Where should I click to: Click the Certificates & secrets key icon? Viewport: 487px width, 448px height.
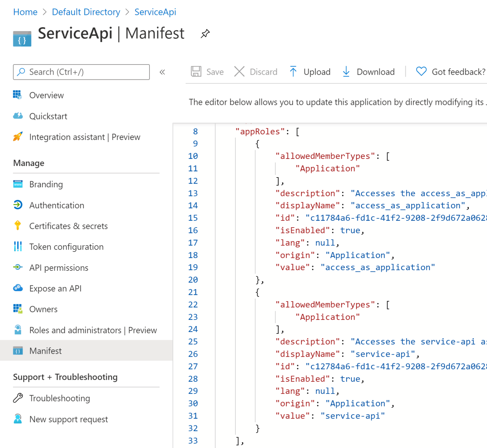(18, 226)
